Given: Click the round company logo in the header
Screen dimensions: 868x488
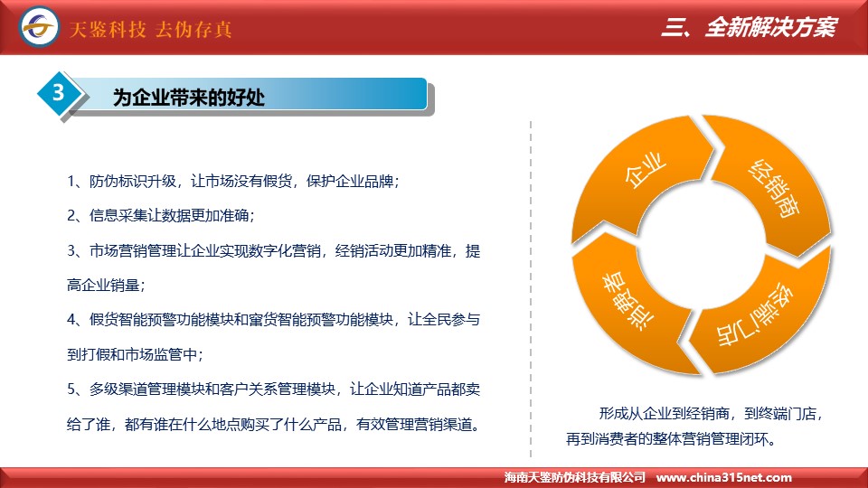Looking at the screenshot, I should point(39,26).
